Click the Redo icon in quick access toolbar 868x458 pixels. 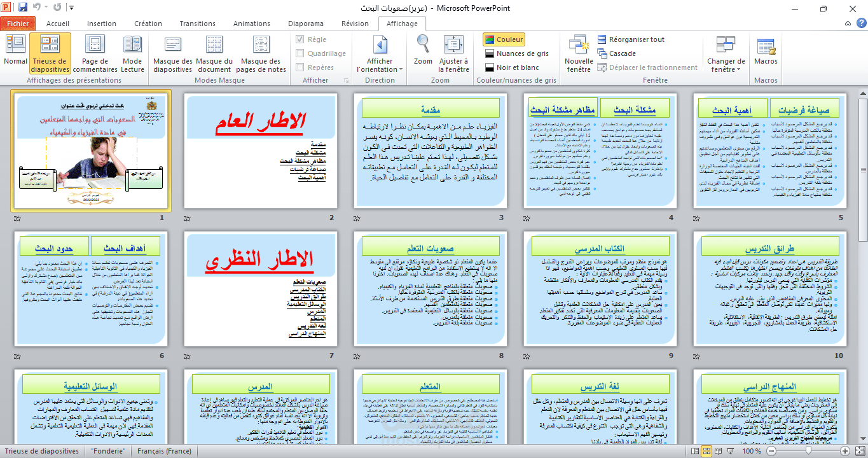pyautogui.click(x=58, y=8)
